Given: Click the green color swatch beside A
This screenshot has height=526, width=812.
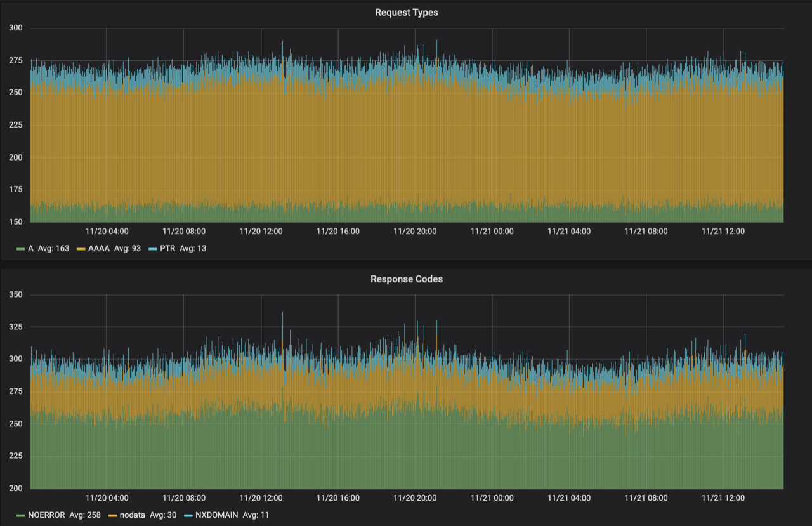Looking at the screenshot, I should click(21, 249).
